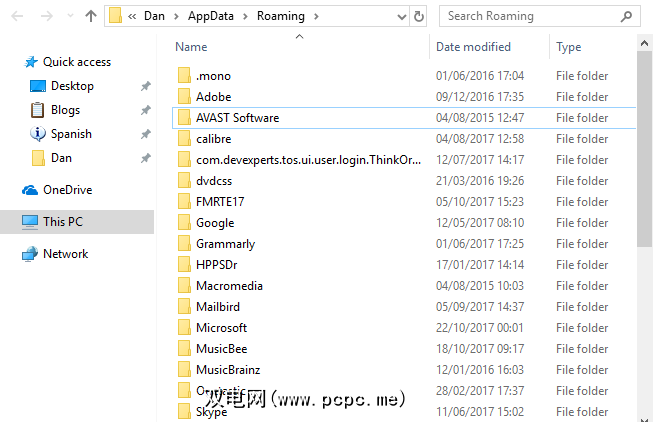Image resolution: width=653 pixels, height=422 pixels.
Task: Click the pin icon beside Blogs
Action: [145, 110]
